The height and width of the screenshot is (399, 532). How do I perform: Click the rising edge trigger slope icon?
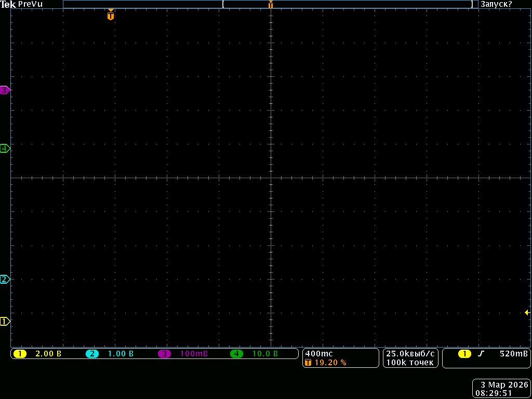point(481,354)
